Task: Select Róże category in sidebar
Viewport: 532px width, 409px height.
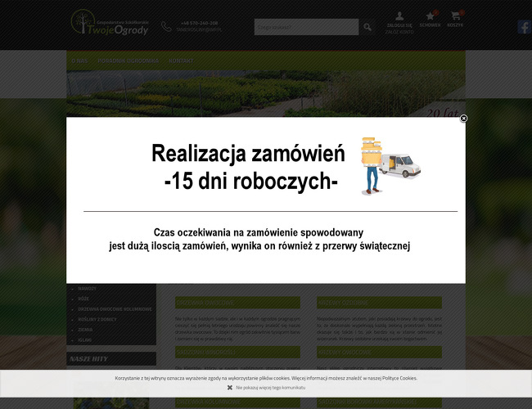Action: 83,299
